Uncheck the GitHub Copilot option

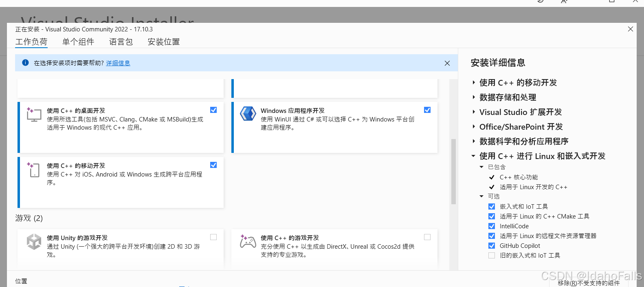(492, 246)
